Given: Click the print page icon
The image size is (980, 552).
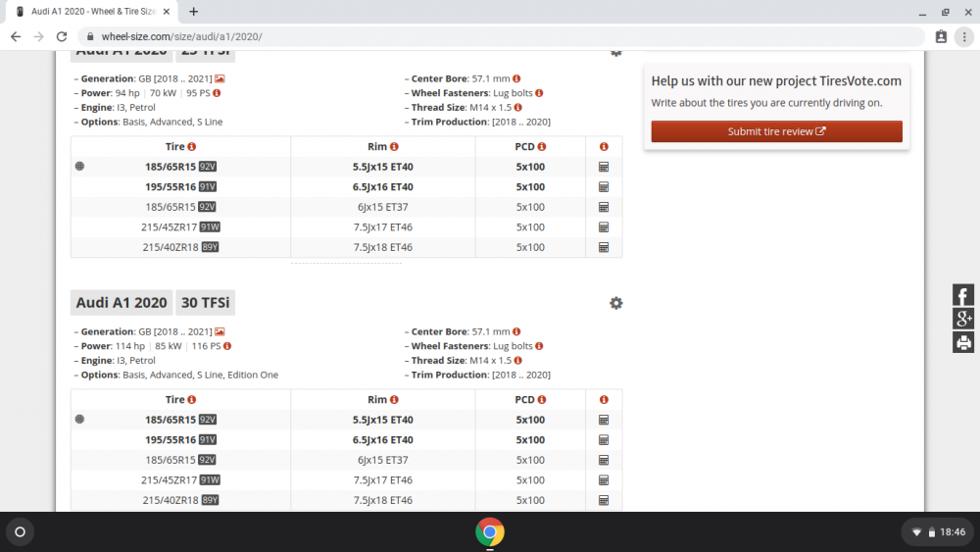Looking at the screenshot, I should (x=962, y=342).
